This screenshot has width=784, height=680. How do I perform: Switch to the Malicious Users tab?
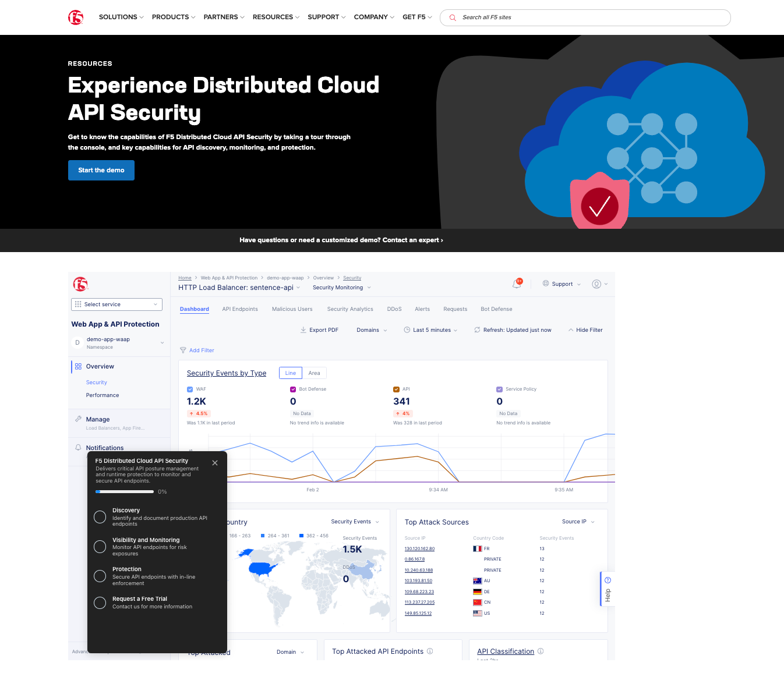(x=292, y=309)
